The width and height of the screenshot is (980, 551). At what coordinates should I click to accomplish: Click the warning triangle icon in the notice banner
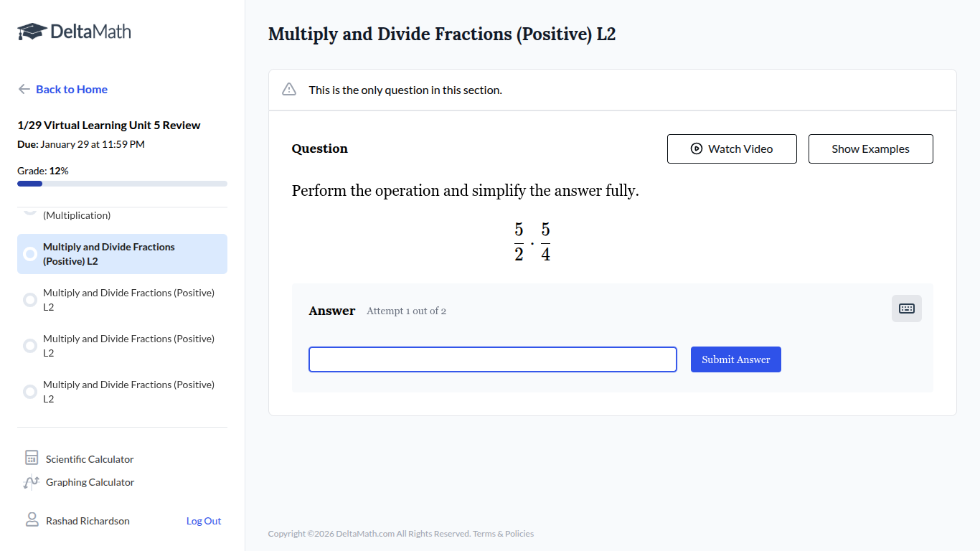(289, 89)
